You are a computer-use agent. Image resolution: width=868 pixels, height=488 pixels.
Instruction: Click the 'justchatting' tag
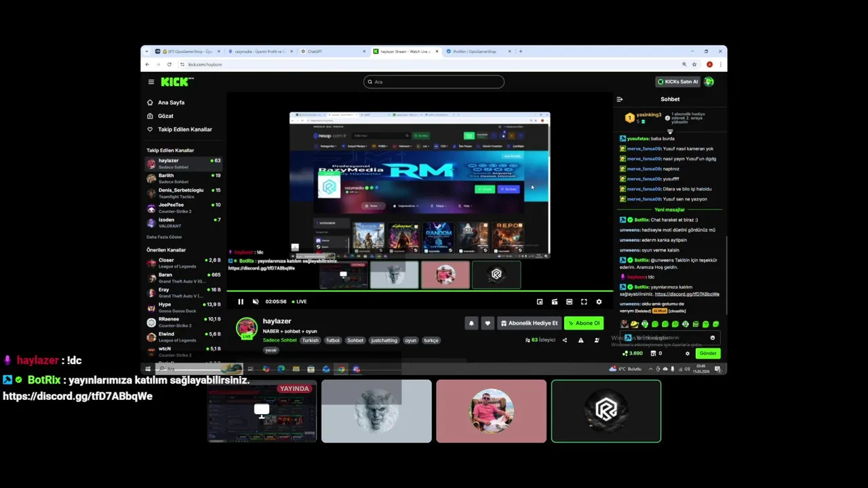384,340
